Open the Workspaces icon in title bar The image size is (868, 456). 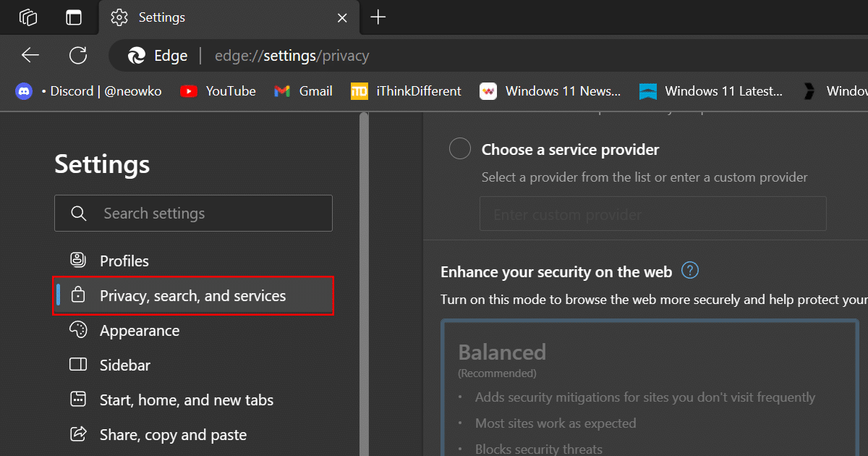(x=28, y=17)
